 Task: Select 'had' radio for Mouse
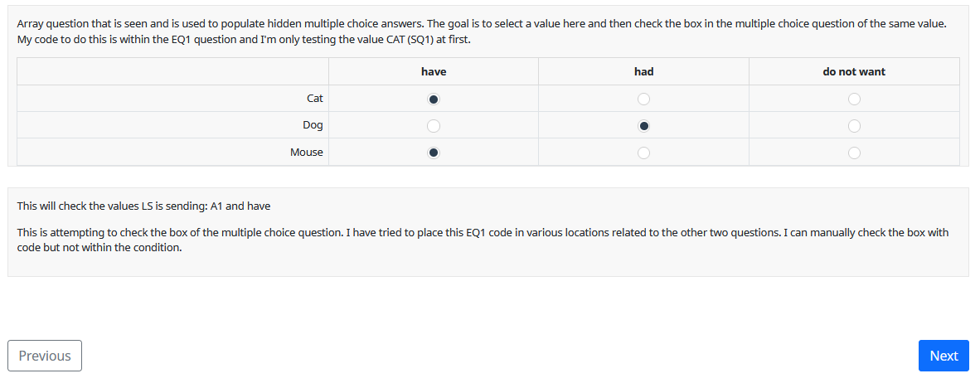click(x=643, y=153)
